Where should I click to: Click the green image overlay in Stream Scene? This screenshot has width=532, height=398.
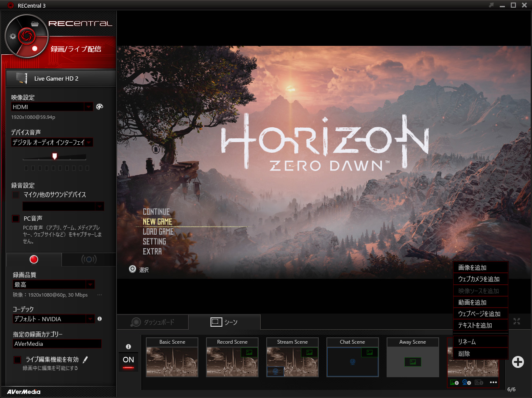(x=309, y=352)
